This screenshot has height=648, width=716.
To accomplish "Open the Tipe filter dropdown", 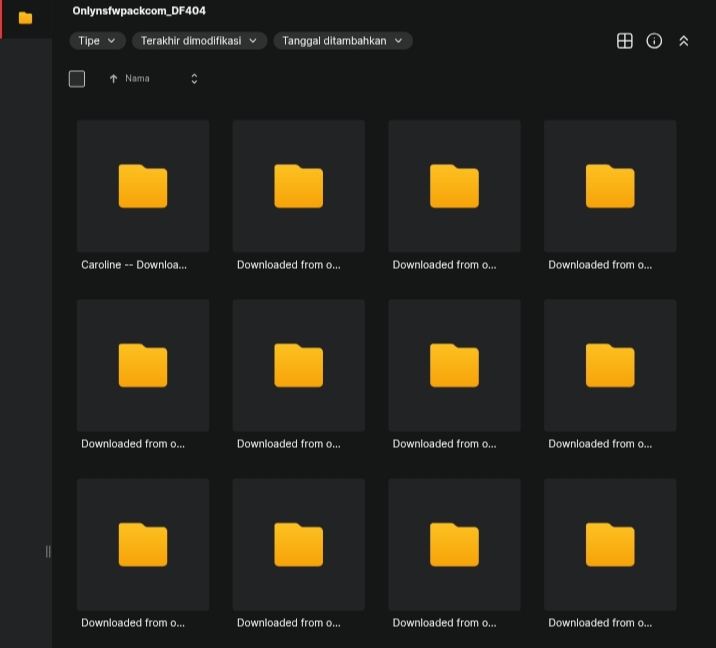I will 97,41.
